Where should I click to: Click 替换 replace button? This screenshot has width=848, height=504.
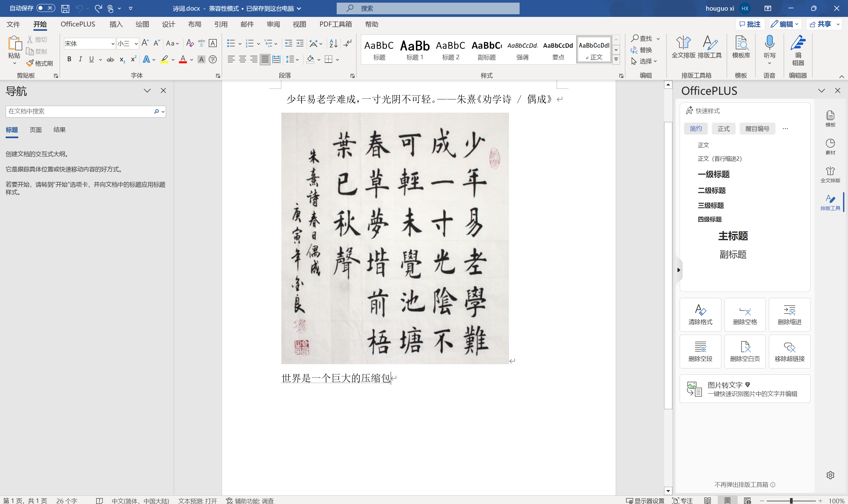click(641, 50)
